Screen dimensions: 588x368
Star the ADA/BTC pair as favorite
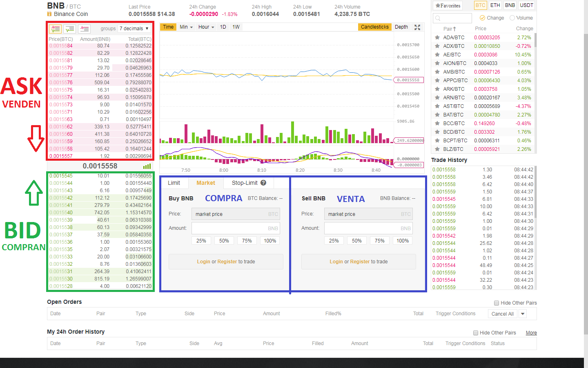(x=437, y=38)
